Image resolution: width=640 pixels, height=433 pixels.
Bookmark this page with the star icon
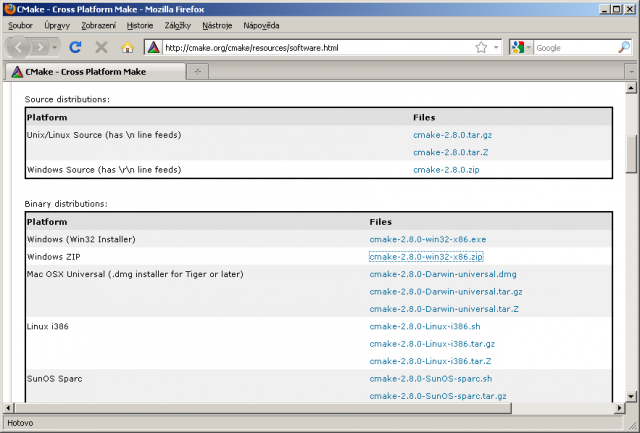pyautogui.click(x=481, y=47)
